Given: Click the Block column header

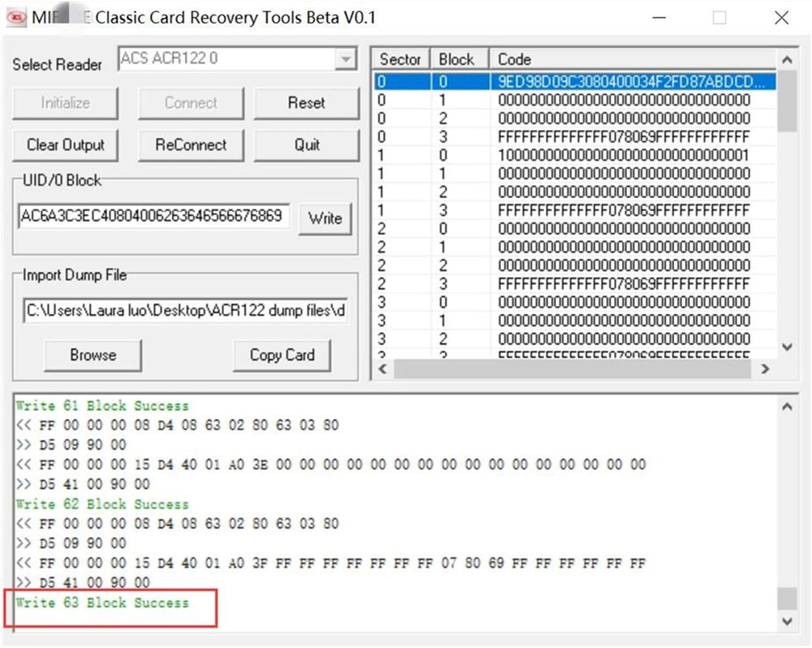Looking at the screenshot, I should tap(456, 59).
